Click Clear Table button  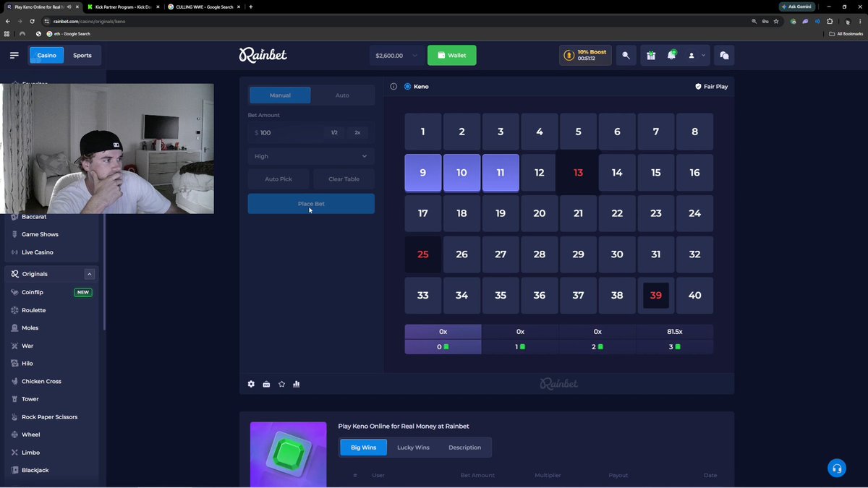[x=344, y=179]
